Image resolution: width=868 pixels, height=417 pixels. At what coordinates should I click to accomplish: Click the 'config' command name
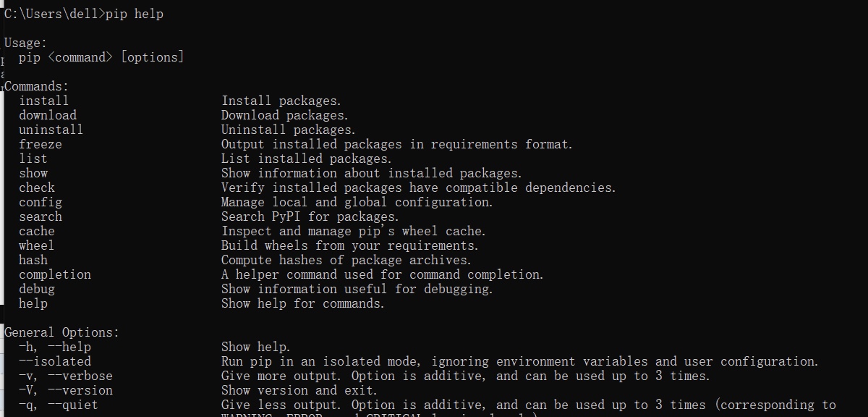[41, 202]
